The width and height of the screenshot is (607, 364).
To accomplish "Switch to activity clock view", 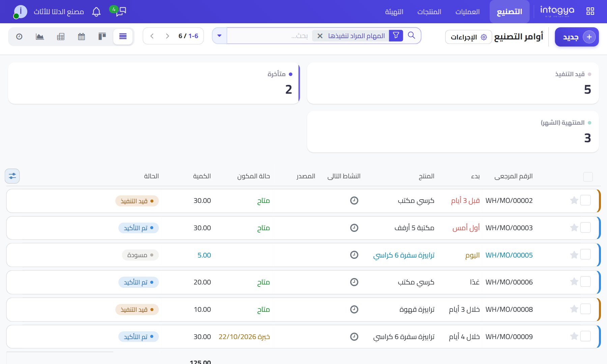I will tap(19, 36).
